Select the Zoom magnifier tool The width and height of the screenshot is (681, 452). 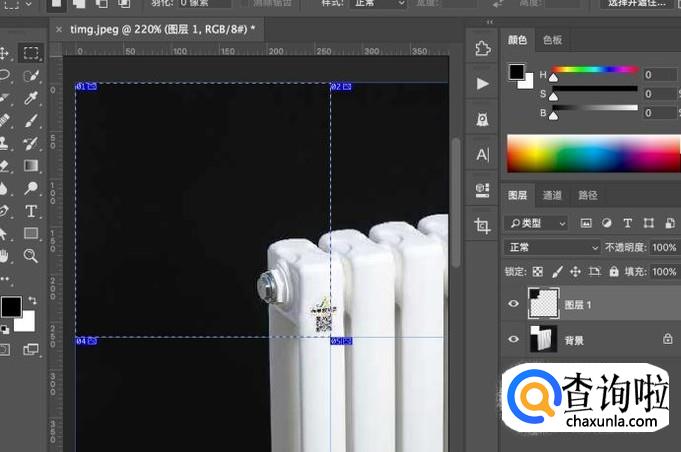pos(31,256)
